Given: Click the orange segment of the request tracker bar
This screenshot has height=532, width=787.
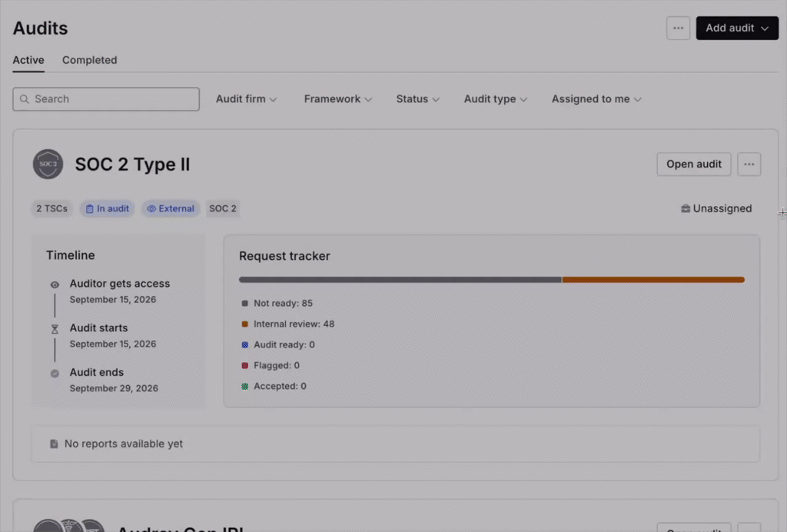Looking at the screenshot, I should [x=653, y=280].
